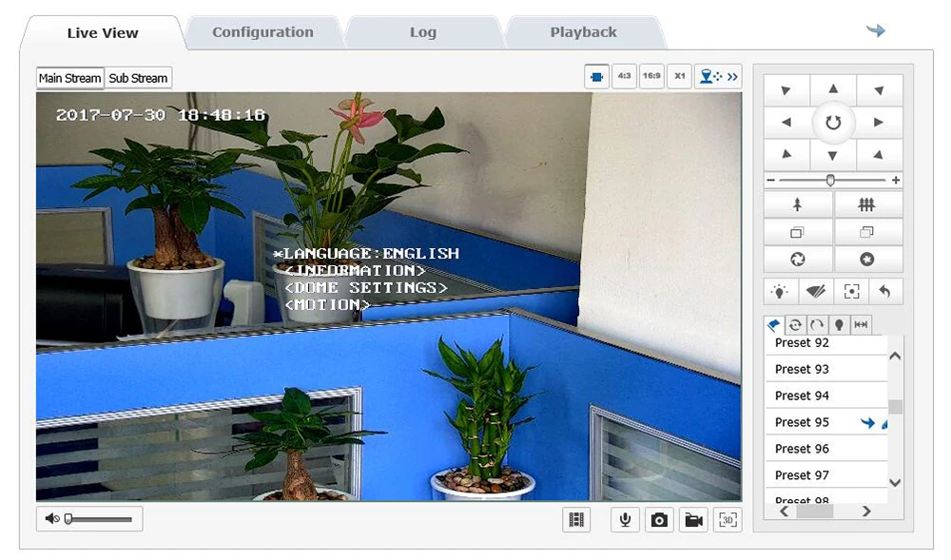Zoom out using the multiple trees icon

pyautogui.click(x=867, y=204)
